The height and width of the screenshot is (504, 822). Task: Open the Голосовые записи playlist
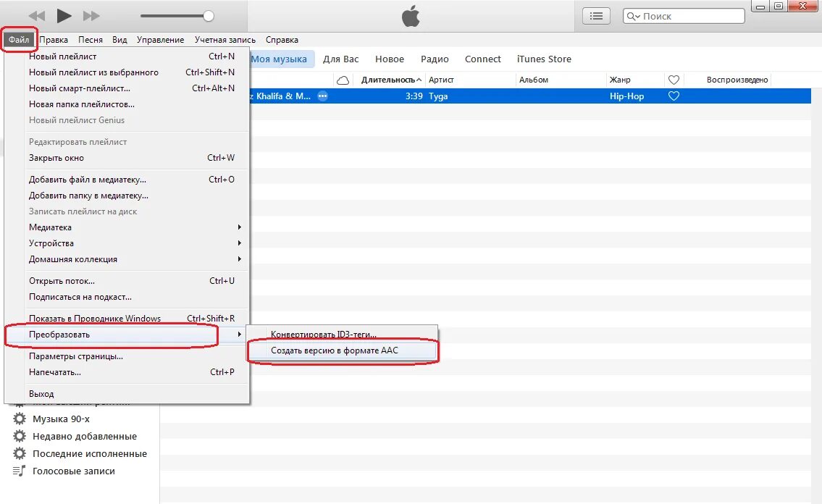pyautogui.click(x=73, y=471)
